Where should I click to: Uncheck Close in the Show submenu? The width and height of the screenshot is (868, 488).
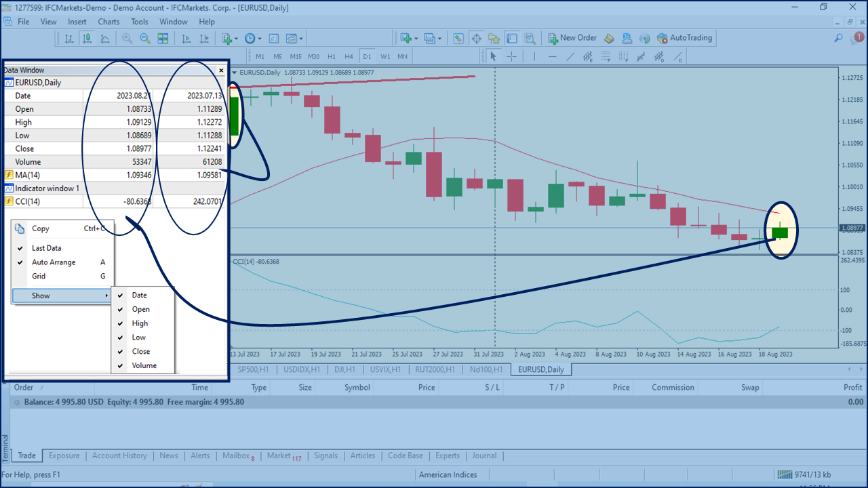[x=142, y=351]
